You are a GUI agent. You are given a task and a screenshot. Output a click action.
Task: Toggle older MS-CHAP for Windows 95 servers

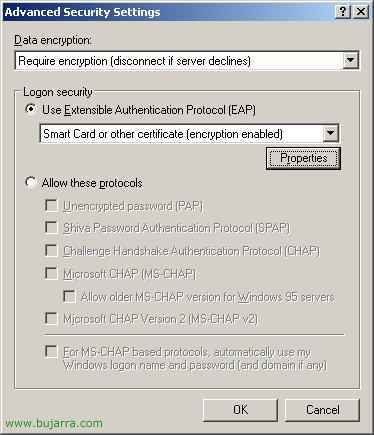point(69,296)
